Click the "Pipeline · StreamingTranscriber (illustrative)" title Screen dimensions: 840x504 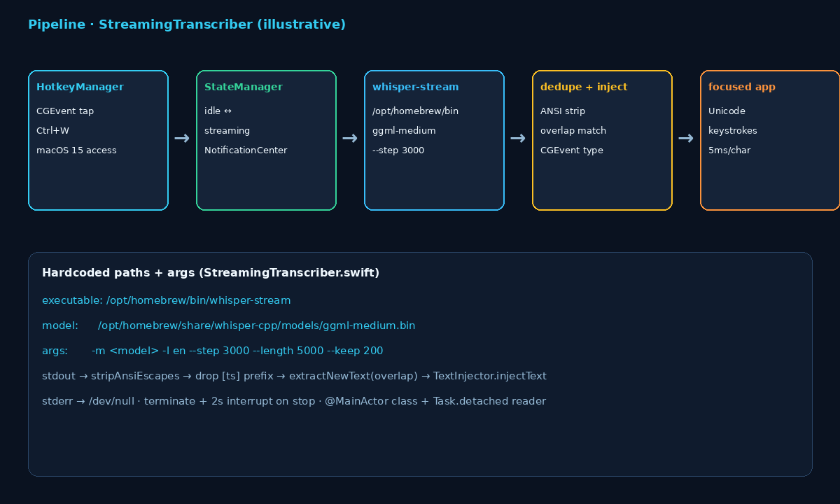click(x=187, y=24)
